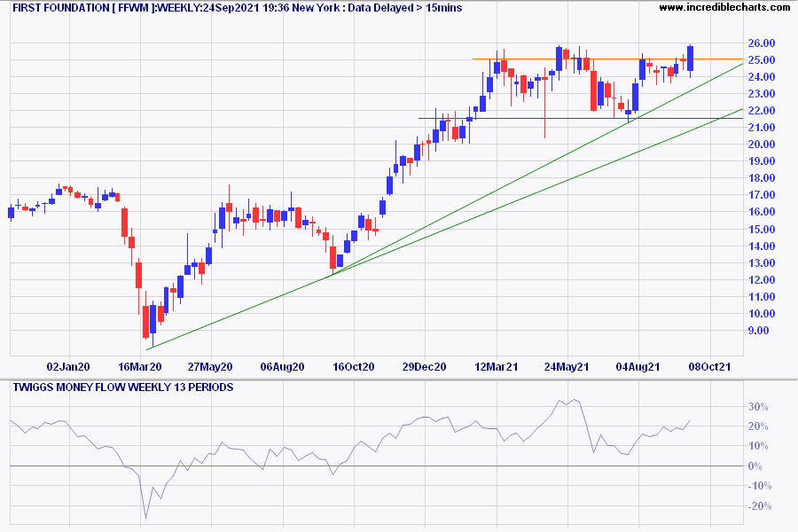Click the 15.00 price axis label
This screenshot has height=532, width=798.
coord(762,229)
